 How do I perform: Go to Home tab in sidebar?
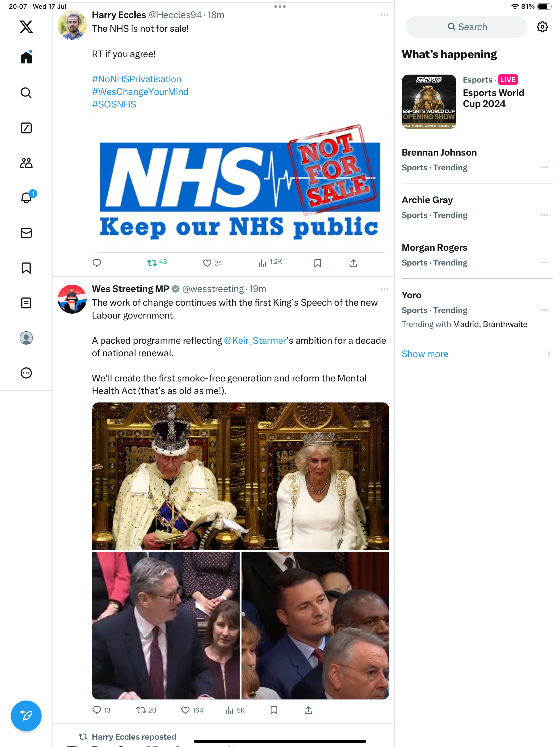26,57
